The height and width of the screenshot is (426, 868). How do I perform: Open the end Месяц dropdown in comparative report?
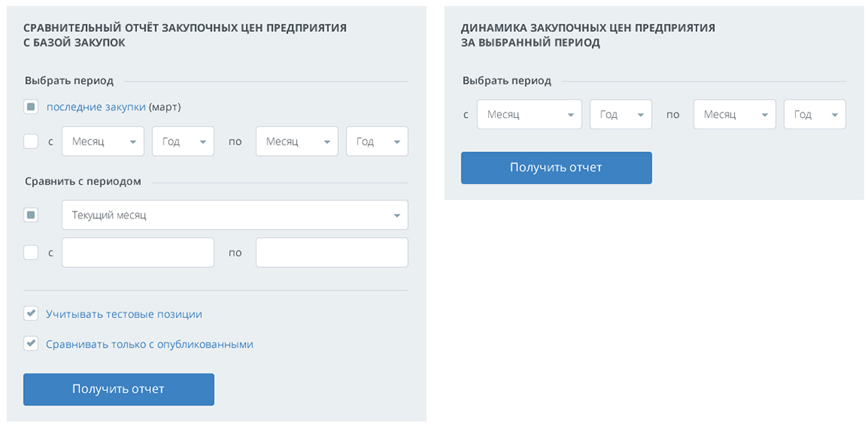point(297,141)
